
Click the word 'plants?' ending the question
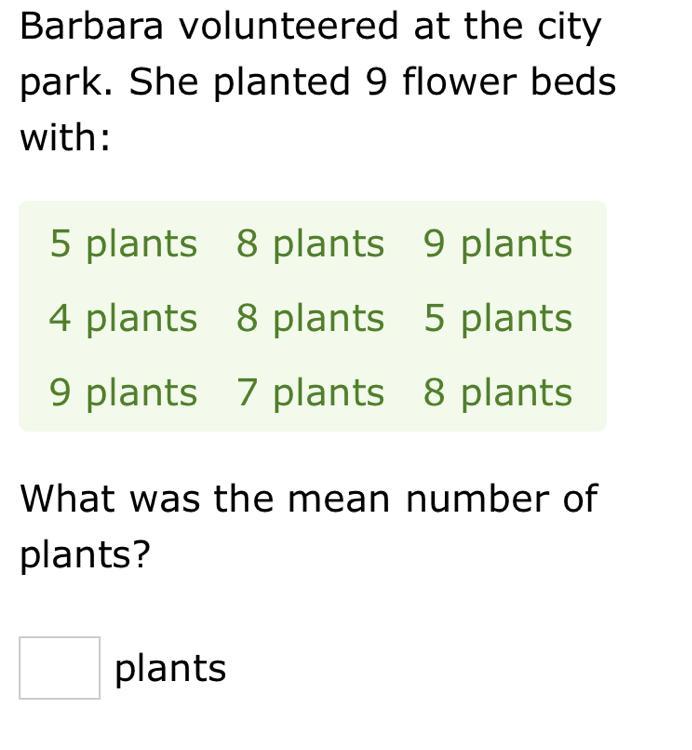85,556
